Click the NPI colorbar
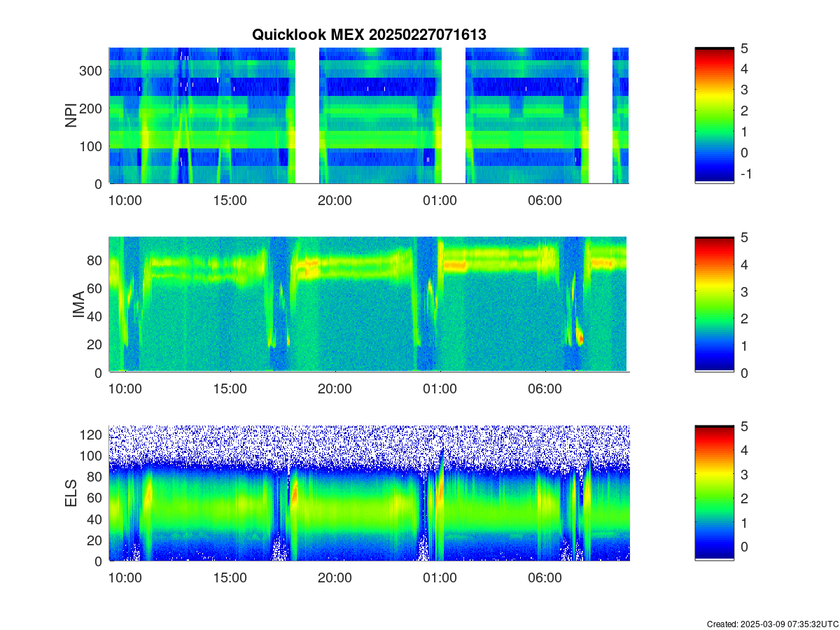 715,115
